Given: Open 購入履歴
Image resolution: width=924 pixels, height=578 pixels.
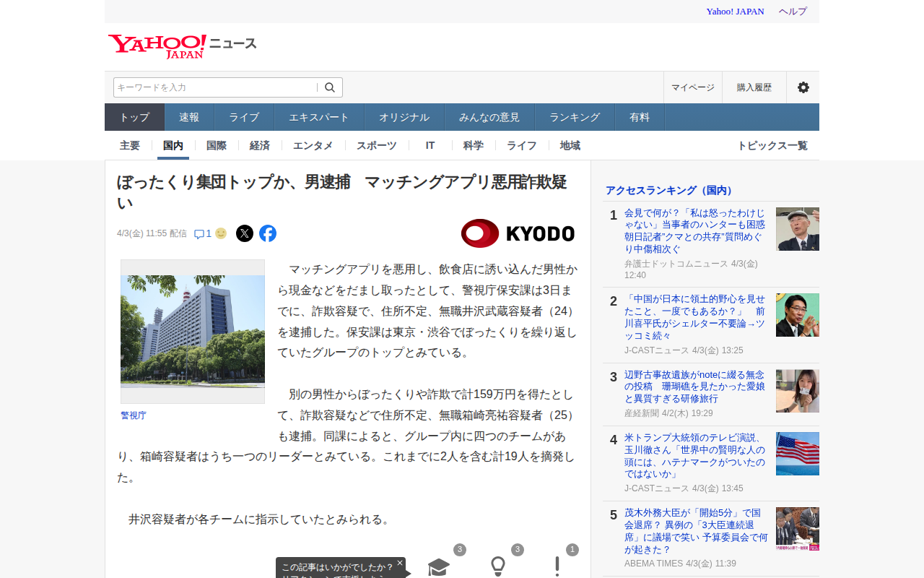Looking at the screenshot, I should coord(754,87).
